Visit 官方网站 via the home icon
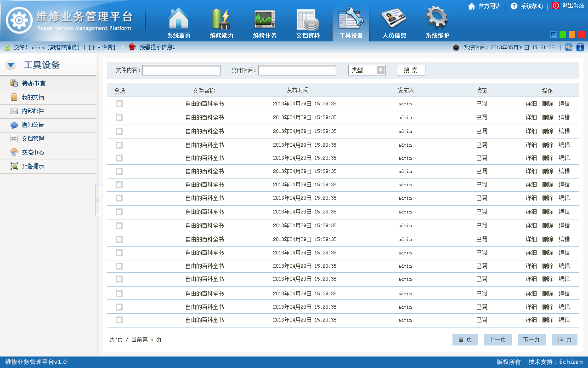Screen dimensions: 588x368 click(471, 6)
